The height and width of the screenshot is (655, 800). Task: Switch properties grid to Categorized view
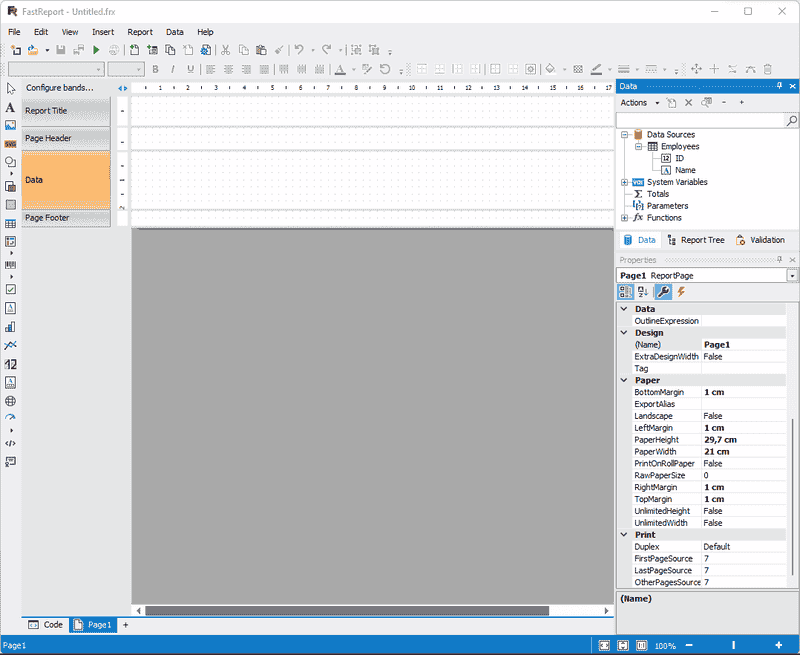(626, 292)
